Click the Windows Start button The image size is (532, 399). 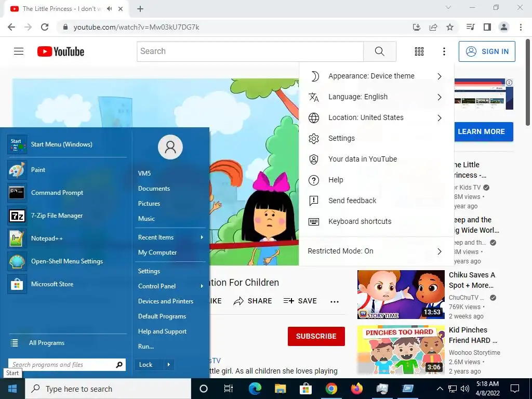[x=12, y=389]
